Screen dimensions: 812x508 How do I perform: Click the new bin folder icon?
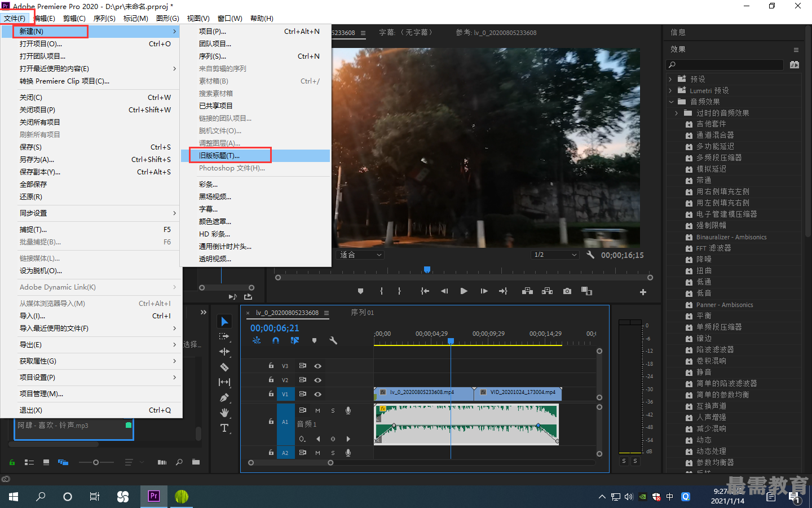pos(196,462)
